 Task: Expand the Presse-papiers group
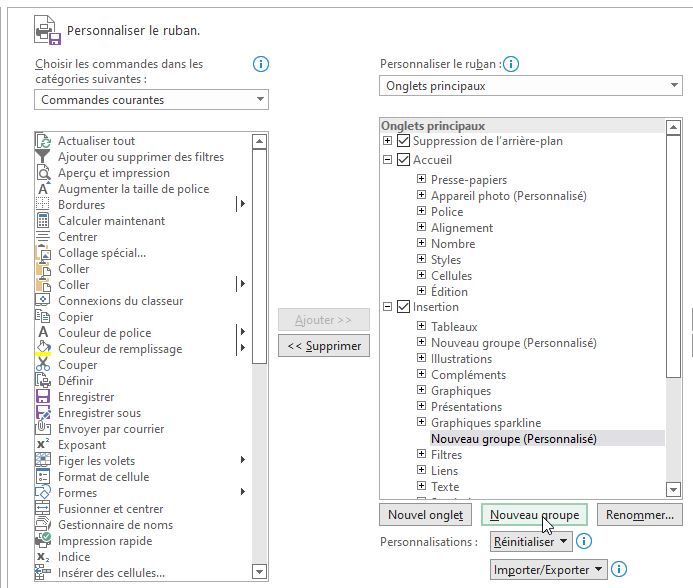point(422,179)
